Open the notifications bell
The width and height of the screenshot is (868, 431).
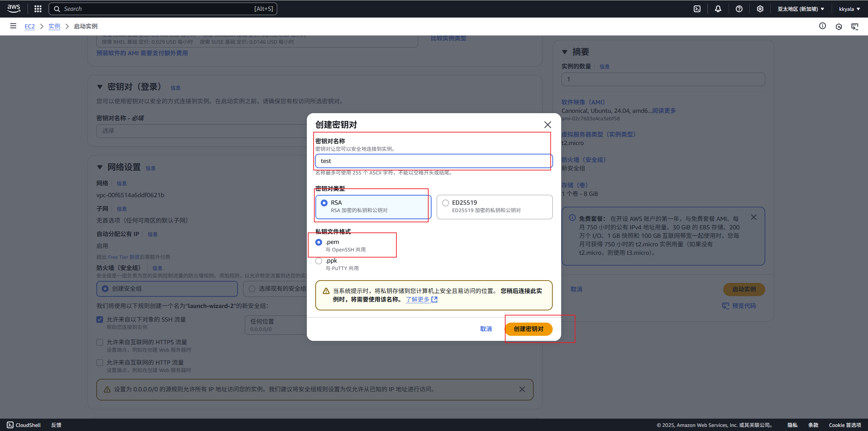click(718, 9)
